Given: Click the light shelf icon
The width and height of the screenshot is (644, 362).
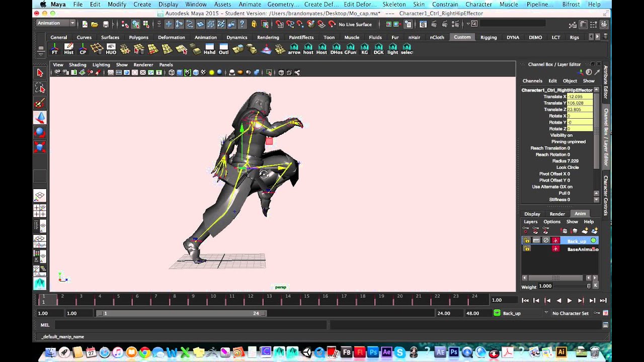Looking at the screenshot, I should 393,49.
